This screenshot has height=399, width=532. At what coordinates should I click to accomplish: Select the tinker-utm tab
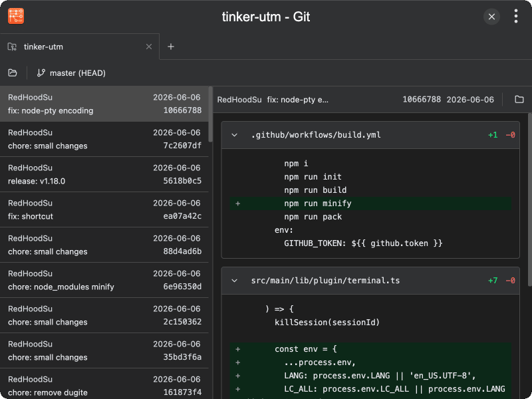coord(79,47)
